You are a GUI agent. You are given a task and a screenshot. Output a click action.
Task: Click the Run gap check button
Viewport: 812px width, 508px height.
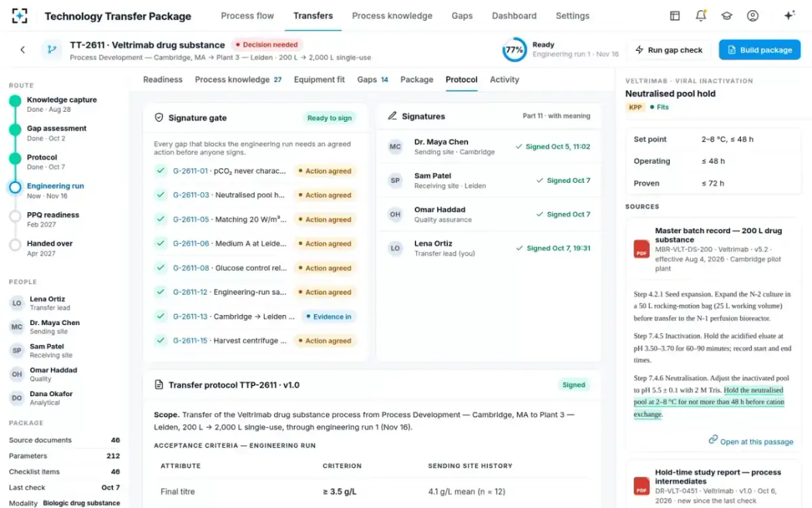point(669,49)
